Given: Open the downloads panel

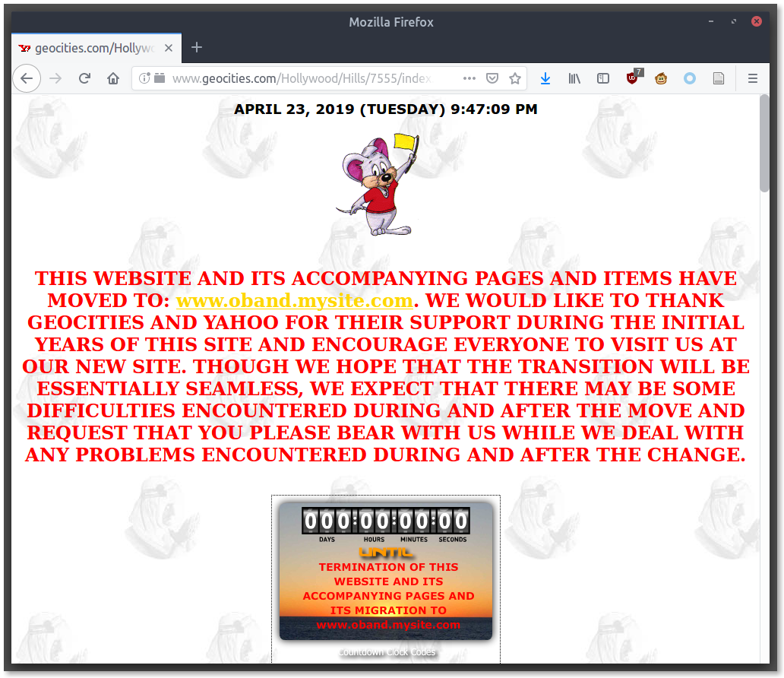Looking at the screenshot, I should pos(545,78).
